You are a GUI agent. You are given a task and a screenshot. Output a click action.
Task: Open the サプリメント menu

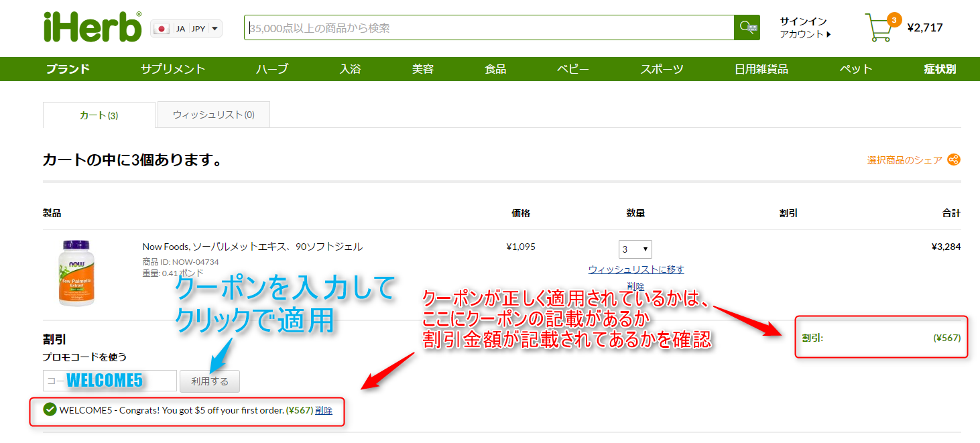[173, 69]
